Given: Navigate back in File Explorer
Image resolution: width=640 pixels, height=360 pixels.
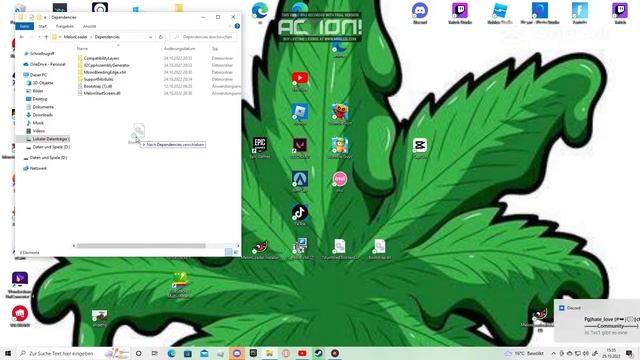Looking at the screenshot, I should (21, 37).
